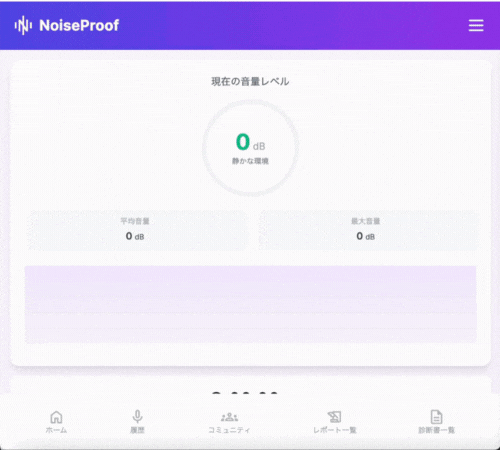Click the NoiseProof waveform logo icon
The height and width of the screenshot is (450, 500).
coord(23,25)
